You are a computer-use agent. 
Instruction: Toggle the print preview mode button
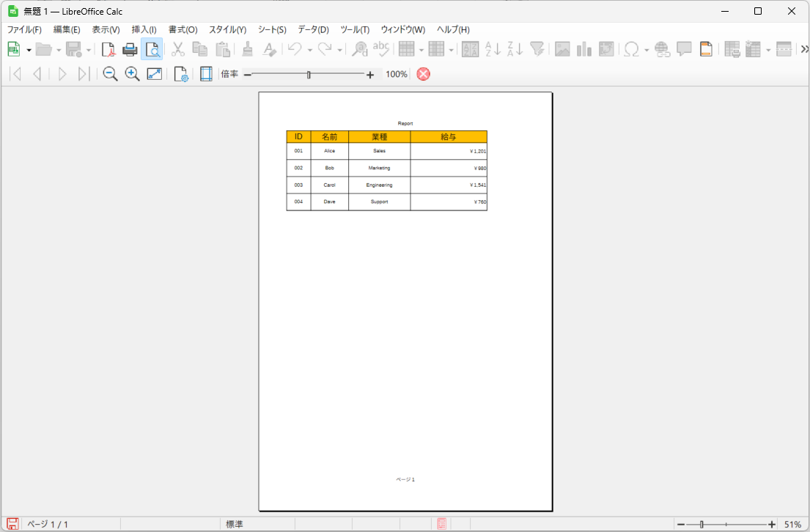(x=152, y=50)
